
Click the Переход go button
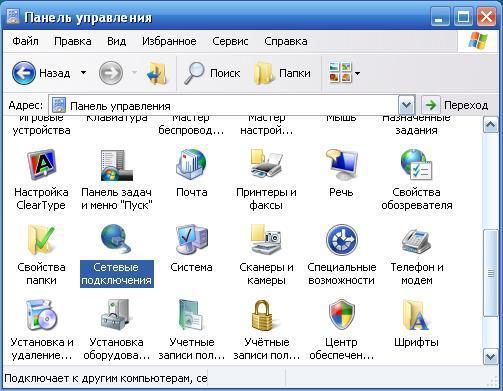pyautogui.click(x=456, y=105)
